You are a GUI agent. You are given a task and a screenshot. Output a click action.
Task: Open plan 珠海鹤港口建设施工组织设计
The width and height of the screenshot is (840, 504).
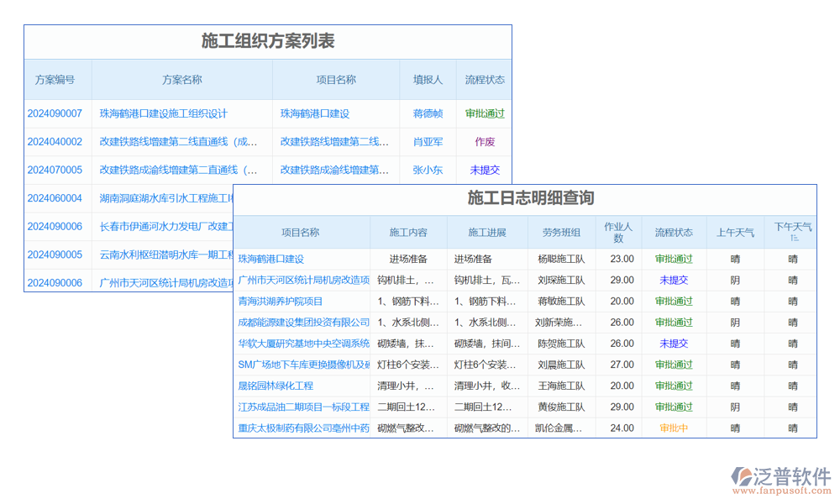click(164, 113)
